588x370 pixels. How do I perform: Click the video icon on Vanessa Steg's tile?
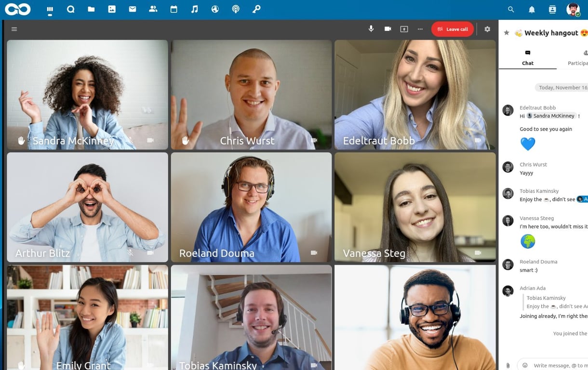478,252
